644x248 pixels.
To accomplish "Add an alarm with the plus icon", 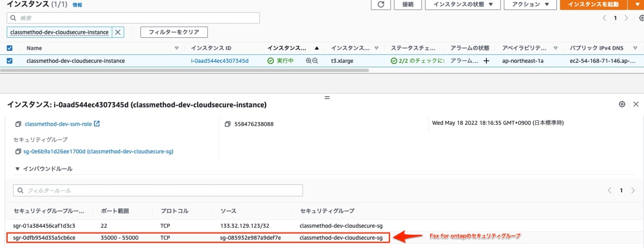I will [x=486, y=60].
